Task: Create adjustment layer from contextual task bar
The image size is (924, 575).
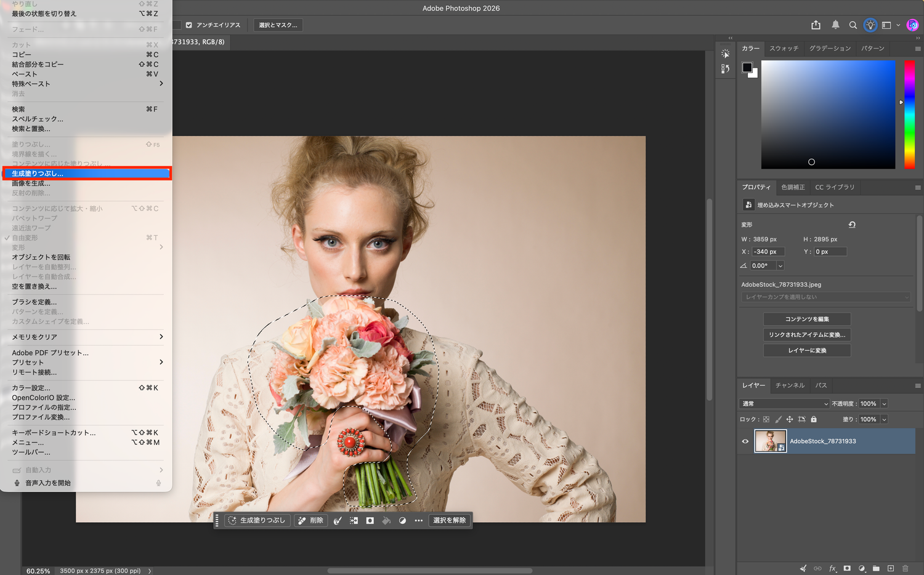Action: (x=402, y=520)
